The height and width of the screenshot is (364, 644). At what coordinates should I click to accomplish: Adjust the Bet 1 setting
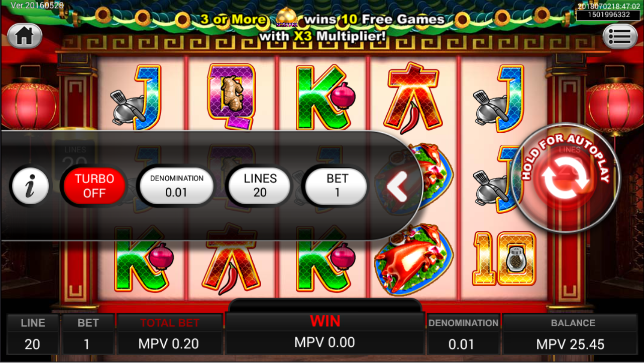click(x=337, y=186)
